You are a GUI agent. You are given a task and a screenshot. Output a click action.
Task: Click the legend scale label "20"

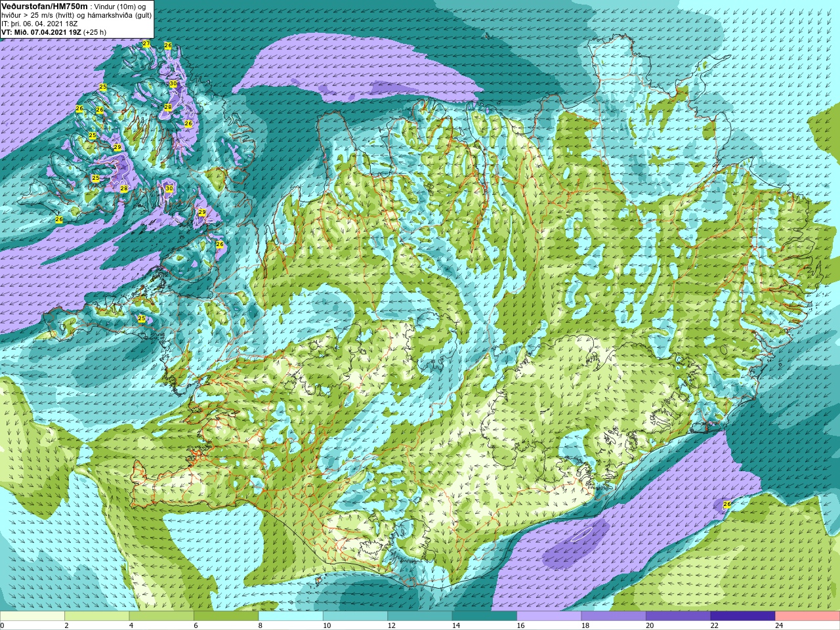click(650, 625)
